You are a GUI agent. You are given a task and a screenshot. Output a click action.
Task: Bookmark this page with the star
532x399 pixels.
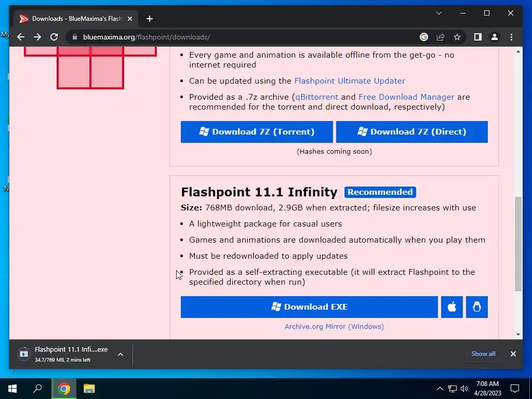[457, 37]
